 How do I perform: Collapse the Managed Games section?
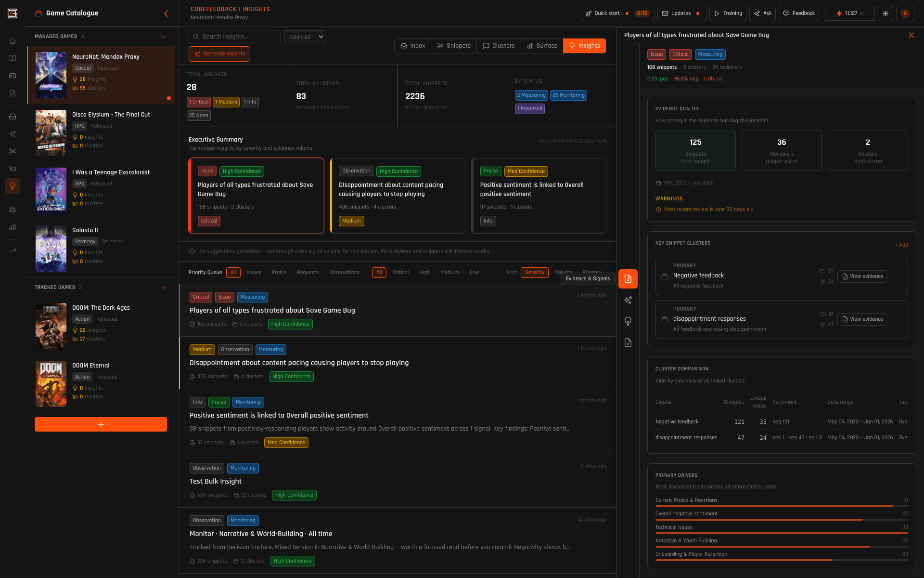(x=164, y=37)
